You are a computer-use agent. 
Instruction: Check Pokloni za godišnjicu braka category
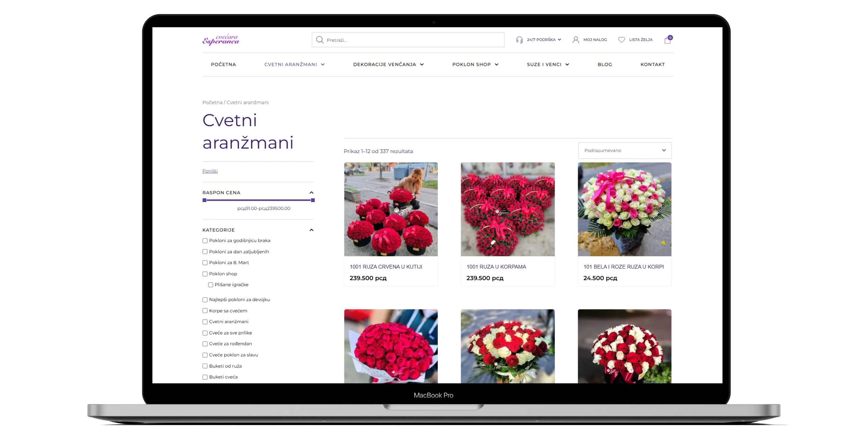(x=205, y=241)
